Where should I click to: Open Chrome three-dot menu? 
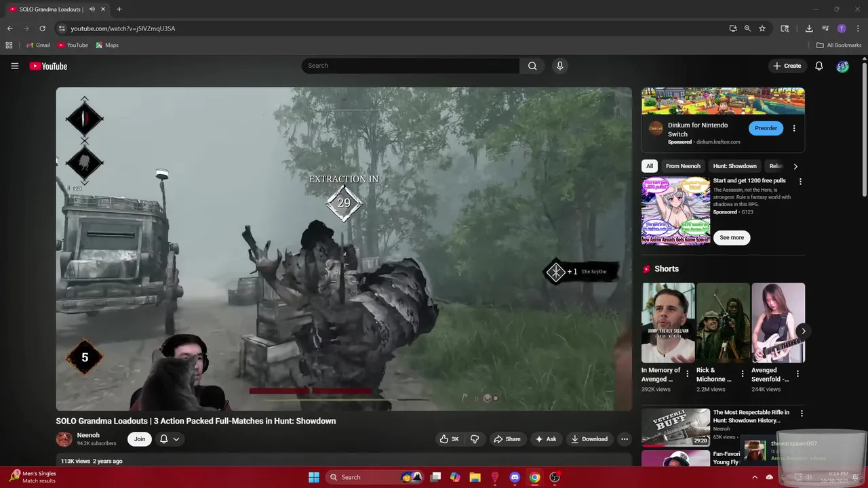click(858, 28)
